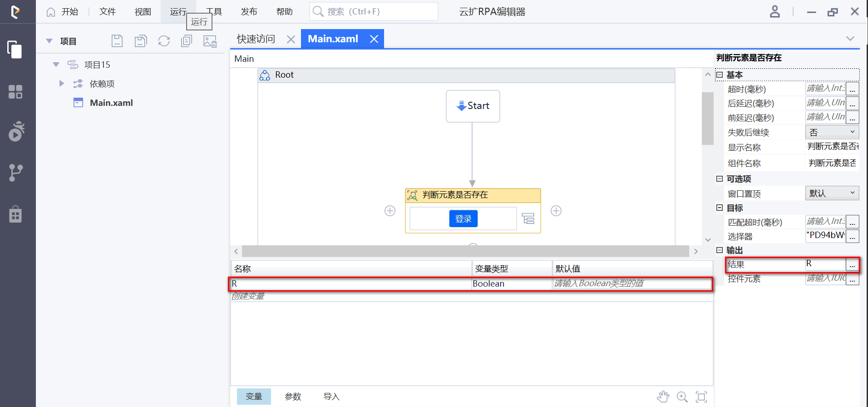Open the editor for 后延迟(毫秒)
868x407 pixels.
coord(853,103)
